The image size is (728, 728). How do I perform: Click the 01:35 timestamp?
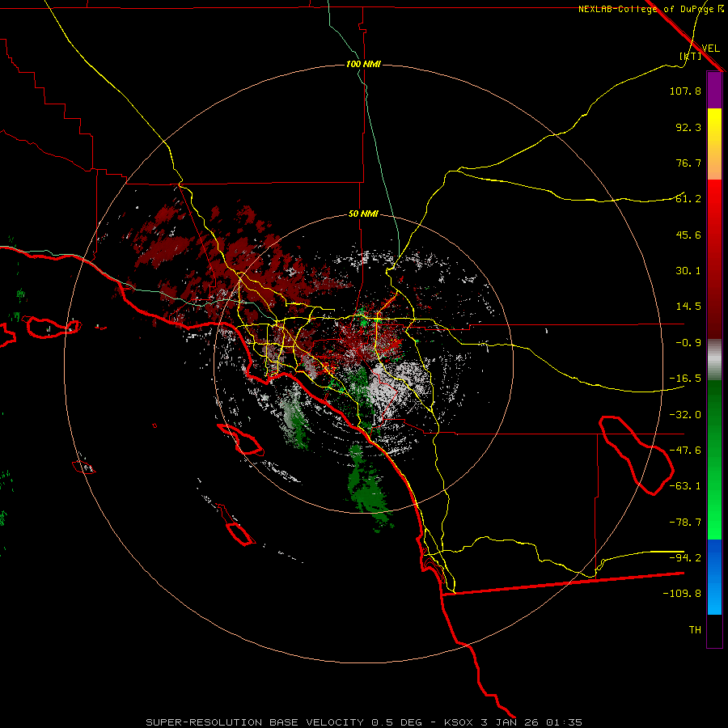(564, 722)
